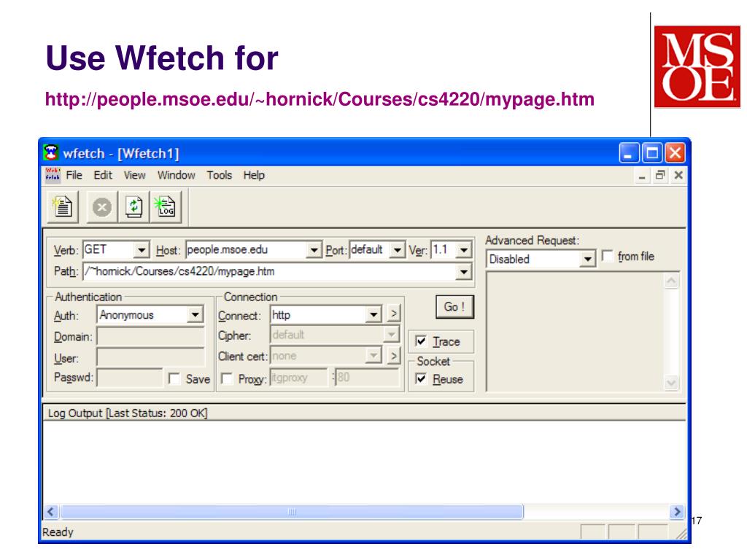The image size is (747, 560).
Task: Enable the Proxy checkbox
Action: tap(227, 378)
